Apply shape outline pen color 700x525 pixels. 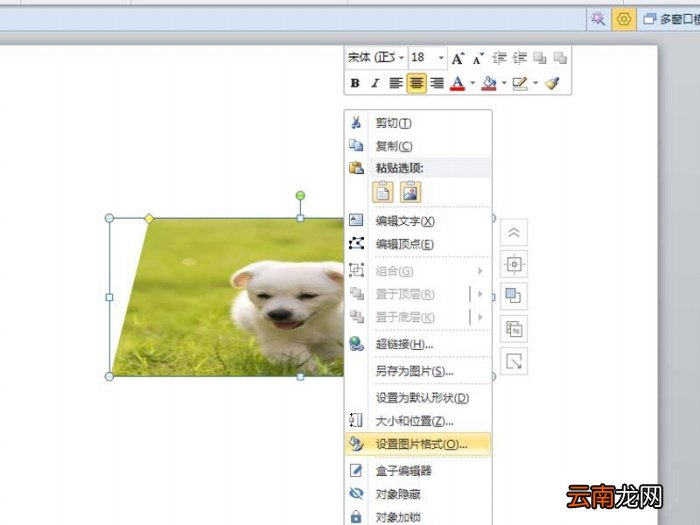[520, 83]
